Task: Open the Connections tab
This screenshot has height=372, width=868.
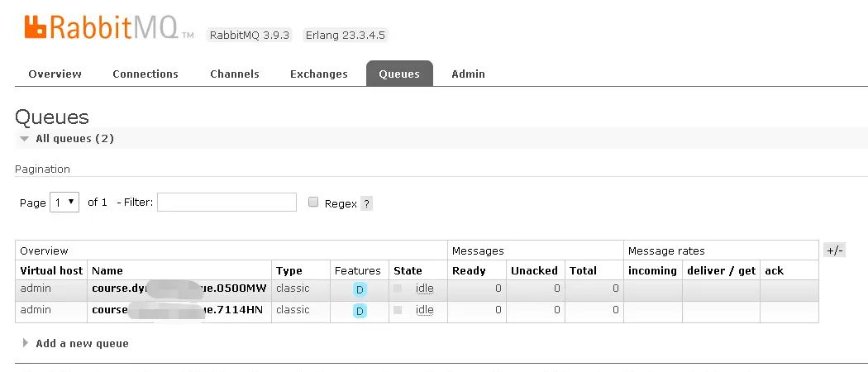Action: point(145,74)
